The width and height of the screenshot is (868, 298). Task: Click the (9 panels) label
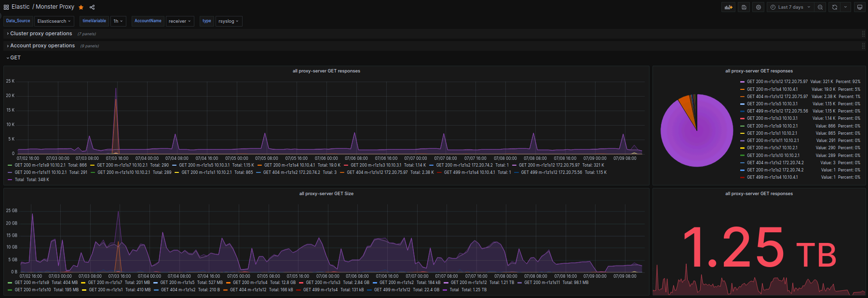90,46
